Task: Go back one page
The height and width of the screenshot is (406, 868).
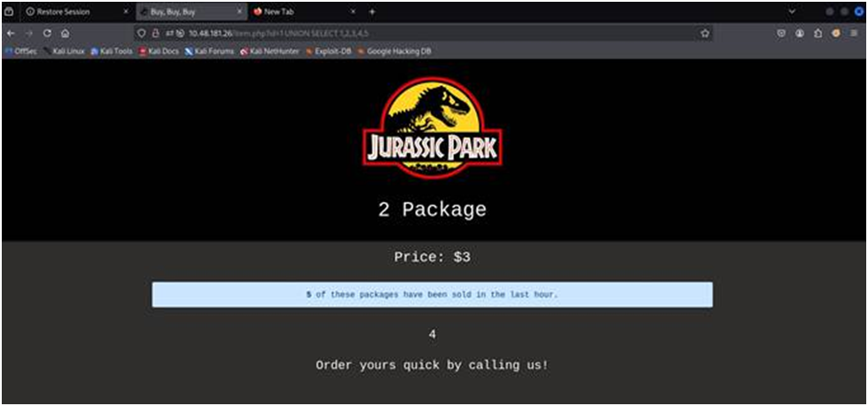Action: [x=11, y=34]
